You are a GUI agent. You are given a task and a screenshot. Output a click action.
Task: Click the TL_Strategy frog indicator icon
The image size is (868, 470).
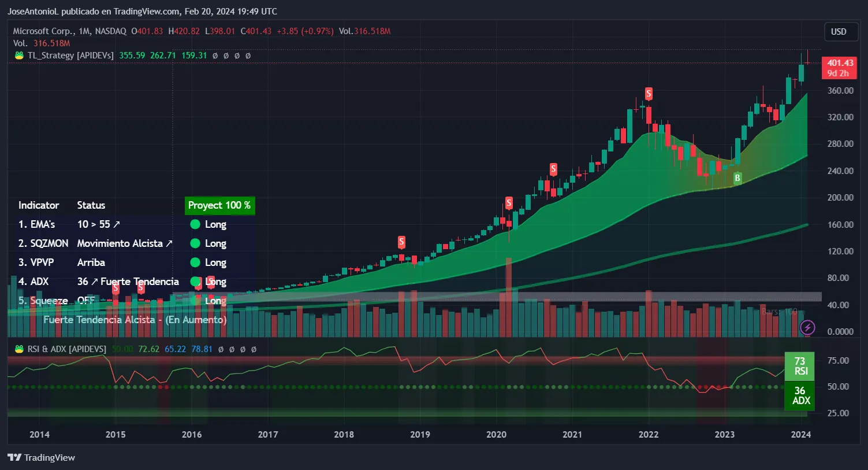(19, 55)
